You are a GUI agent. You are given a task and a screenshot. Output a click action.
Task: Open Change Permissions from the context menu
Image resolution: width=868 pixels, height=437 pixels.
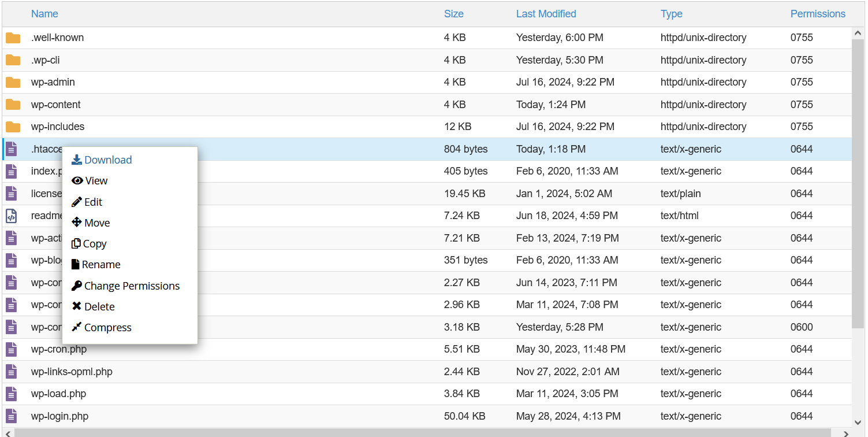point(125,286)
